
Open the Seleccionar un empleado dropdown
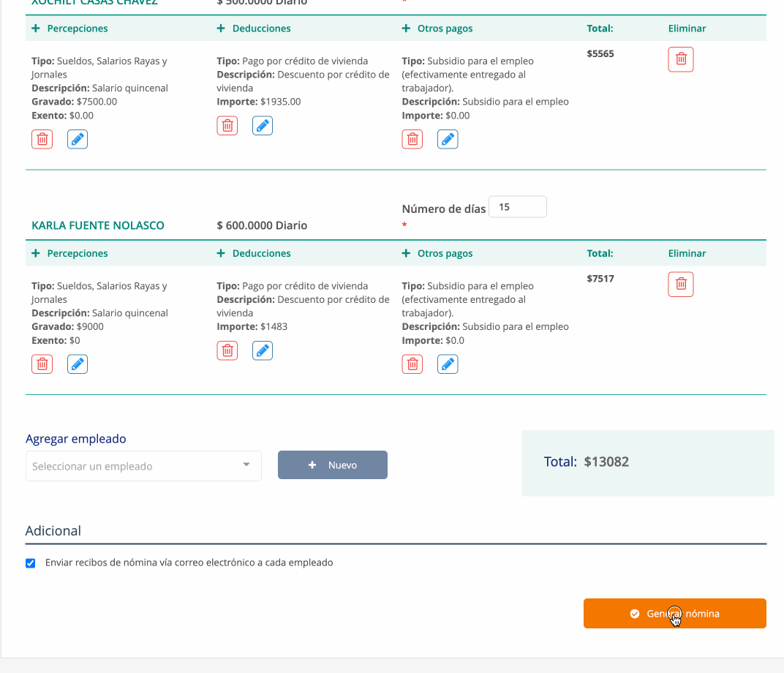[143, 466]
